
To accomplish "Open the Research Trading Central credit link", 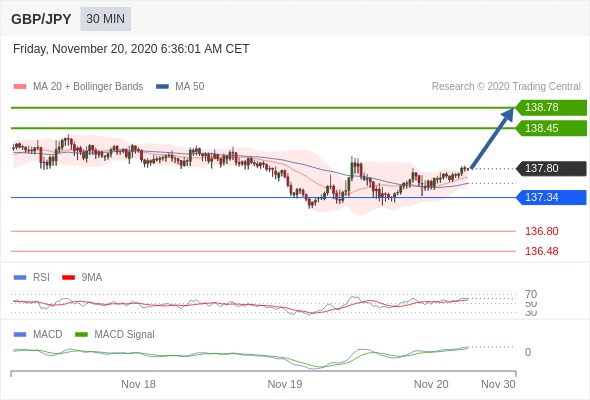I will 506,87.
